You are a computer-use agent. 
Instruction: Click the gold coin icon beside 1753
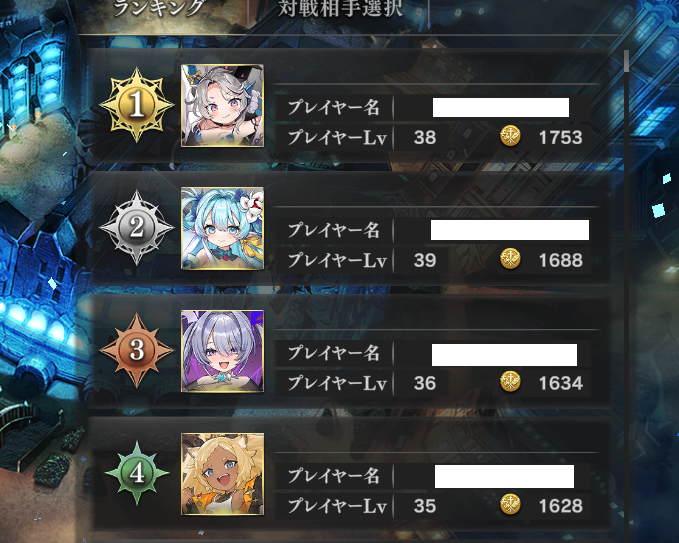click(510, 136)
